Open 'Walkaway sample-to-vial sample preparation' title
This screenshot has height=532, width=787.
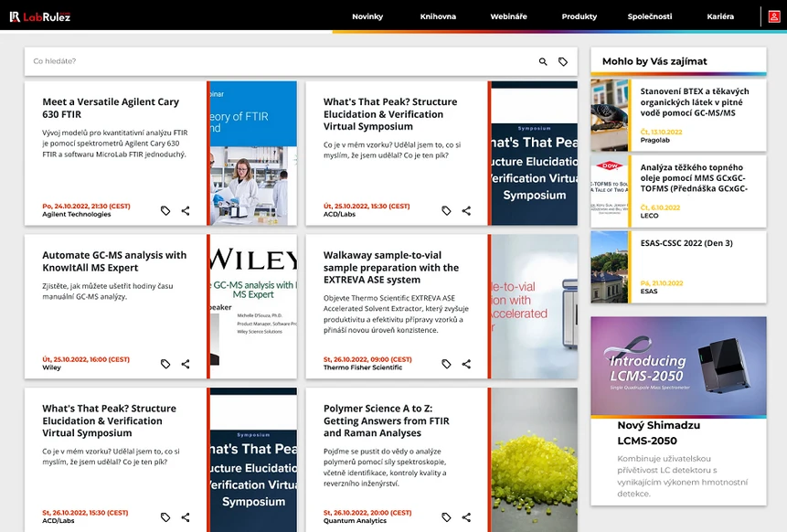(391, 267)
